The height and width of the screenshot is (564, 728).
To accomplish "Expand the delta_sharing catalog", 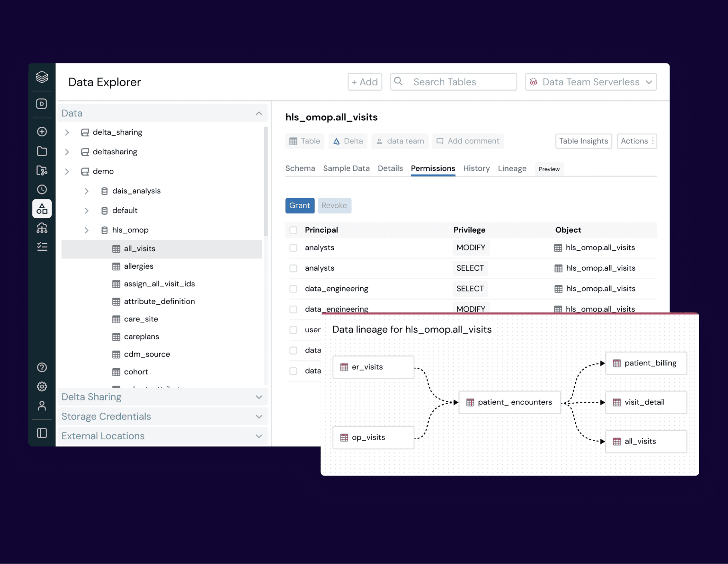I will (67, 132).
